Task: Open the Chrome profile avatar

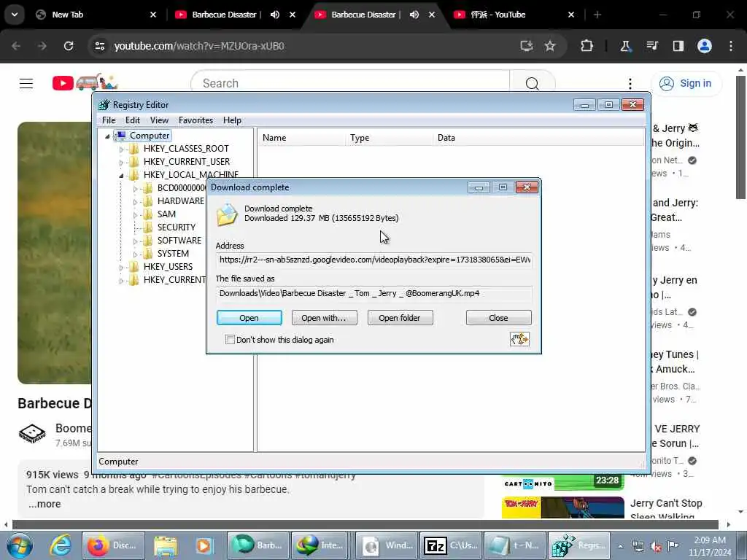Action: coord(705,46)
